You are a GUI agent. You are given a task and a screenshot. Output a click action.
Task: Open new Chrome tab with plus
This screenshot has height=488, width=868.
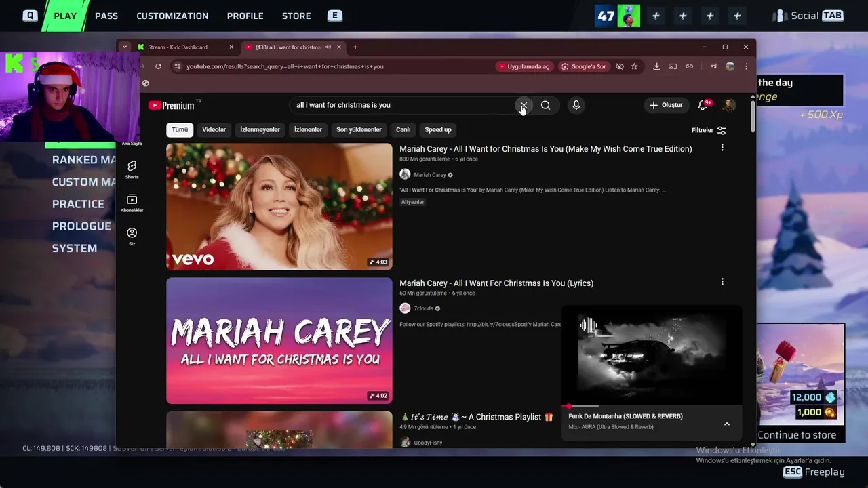click(x=355, y=47)
